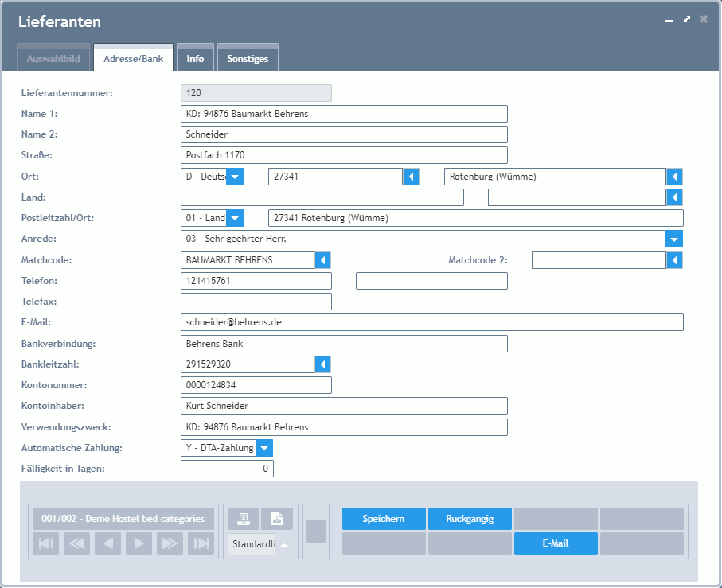Click the small blank square button beside the print panel

click(316, 532)
